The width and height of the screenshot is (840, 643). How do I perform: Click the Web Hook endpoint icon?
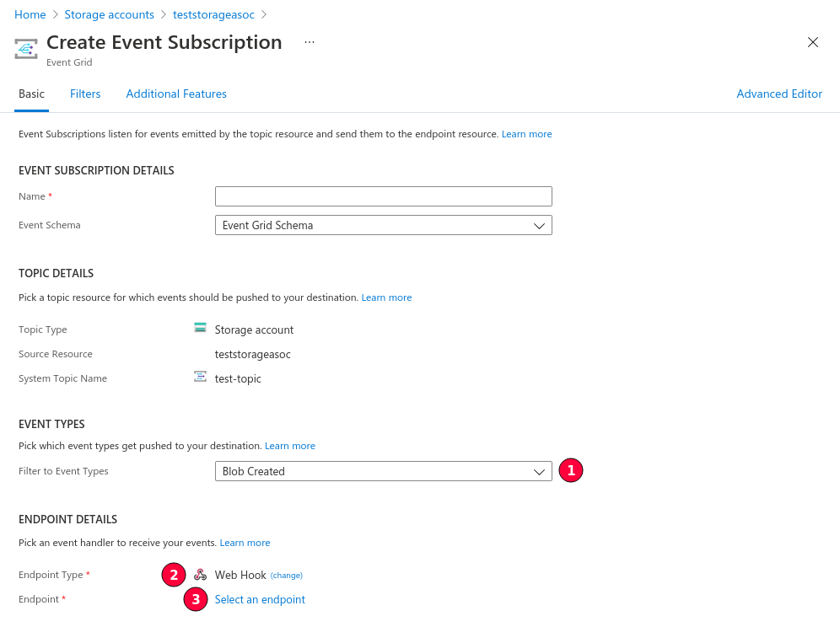(200, 575)
